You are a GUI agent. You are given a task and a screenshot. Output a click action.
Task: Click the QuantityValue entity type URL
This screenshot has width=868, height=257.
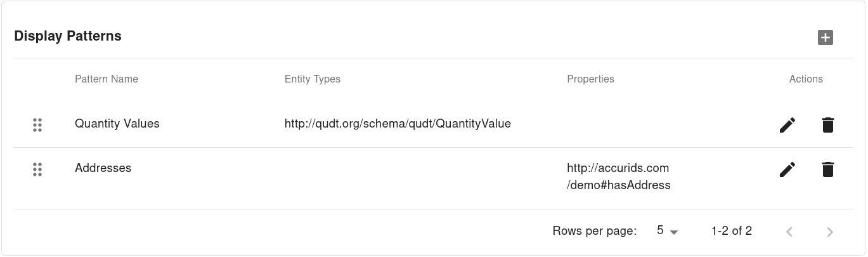coord(398,124)
